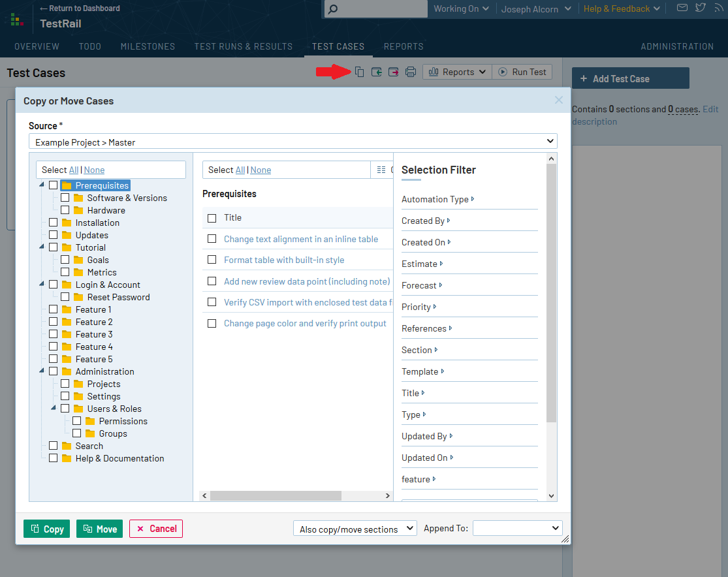Click the Add Test Case button

[x=631, y=78]
